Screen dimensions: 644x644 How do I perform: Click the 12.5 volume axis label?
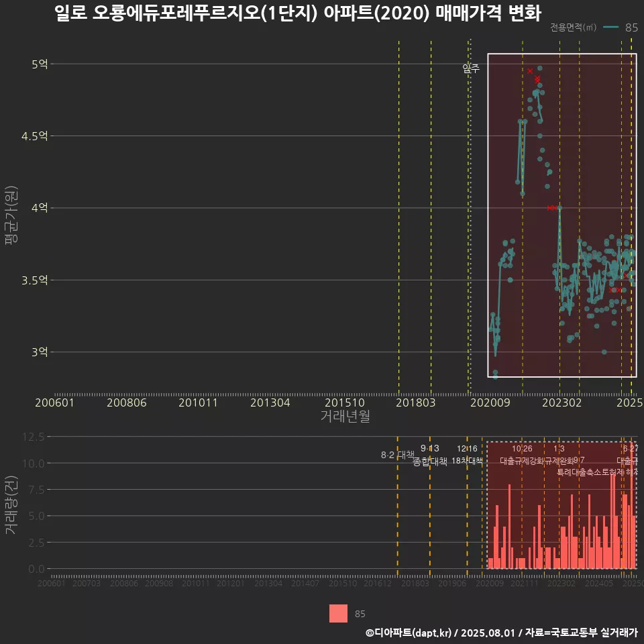[x=34, y=437]
